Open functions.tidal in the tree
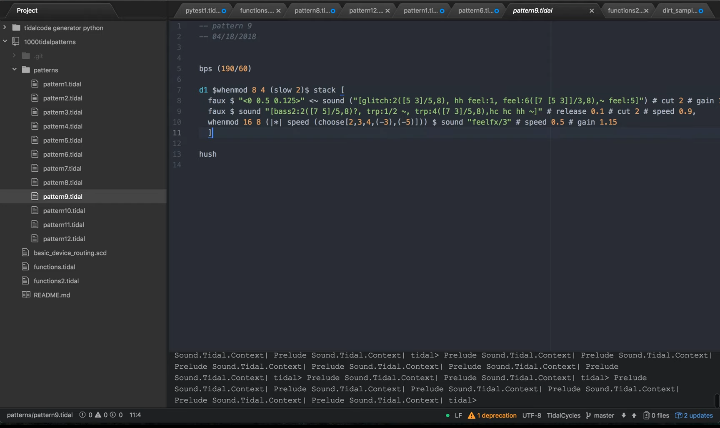The height and width of the screenshot is (428, 720). 54,267
